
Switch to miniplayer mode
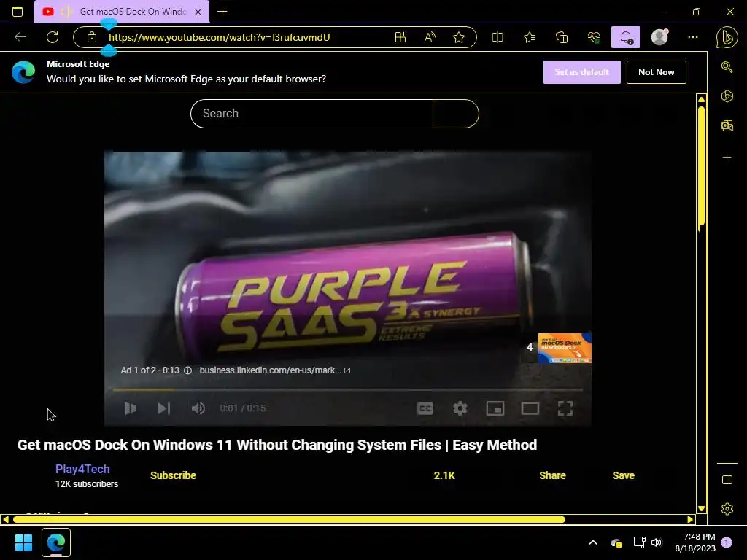pyautogui.click(x=495, y=408)
